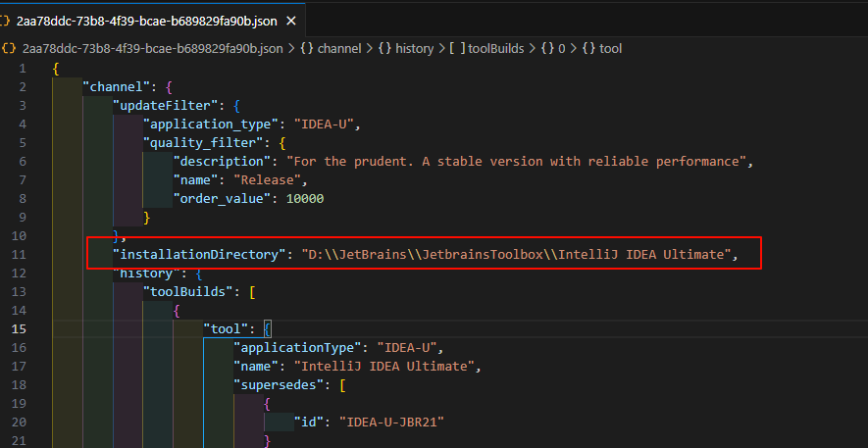Click the closing yellow brace on line 9
Screen dimensions: 868x448
[x=147, y=218]
